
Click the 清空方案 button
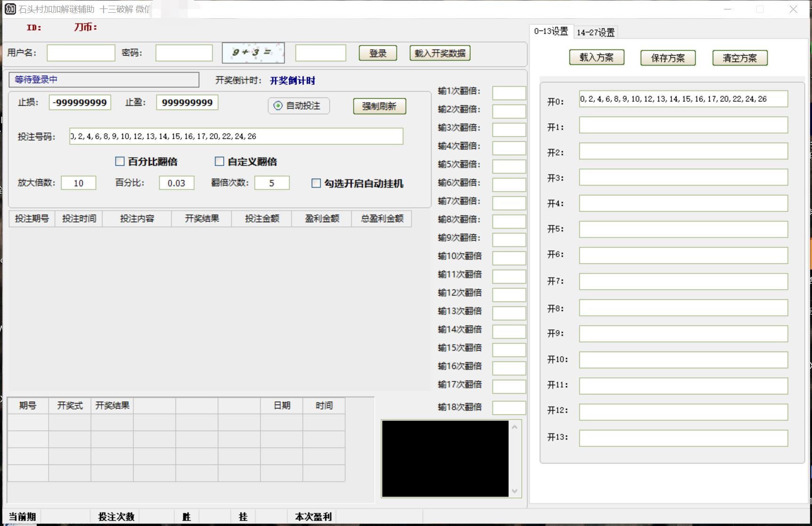click(739, 57)
